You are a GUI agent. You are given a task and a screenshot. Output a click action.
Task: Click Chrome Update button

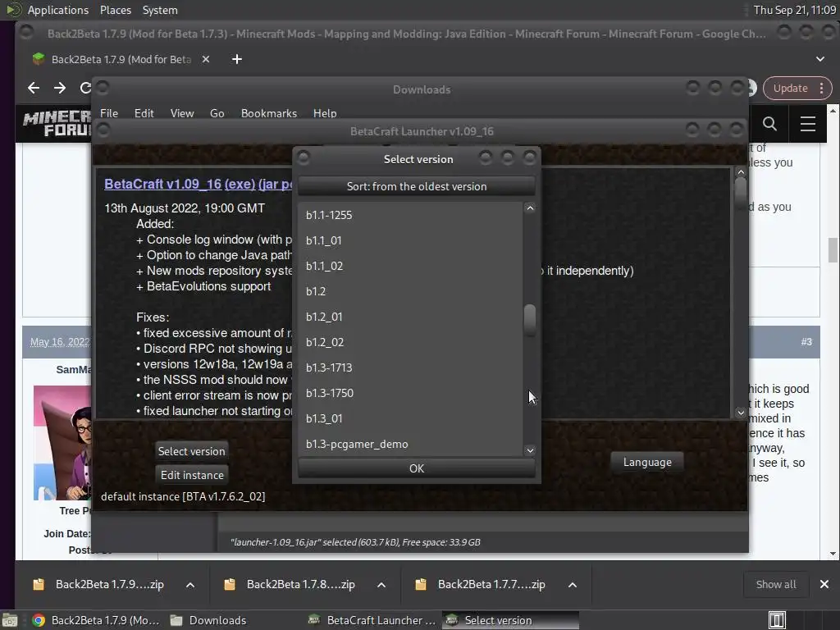pos(790,88)
